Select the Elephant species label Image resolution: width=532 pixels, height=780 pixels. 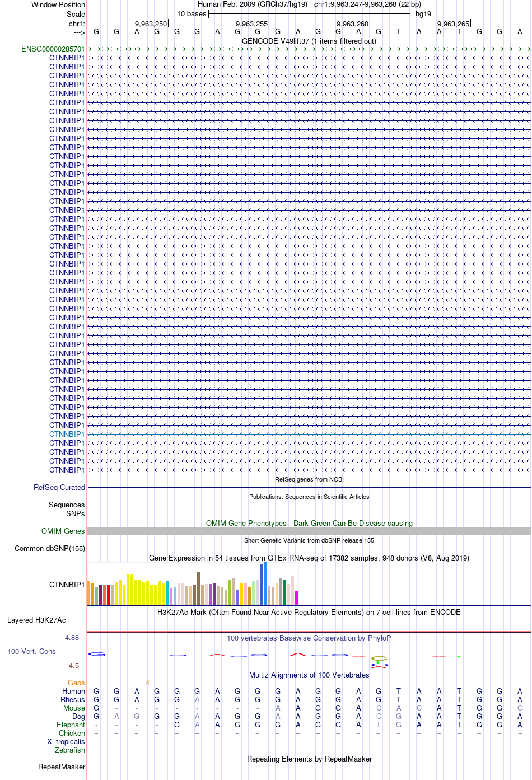click(x=71, y=725)
